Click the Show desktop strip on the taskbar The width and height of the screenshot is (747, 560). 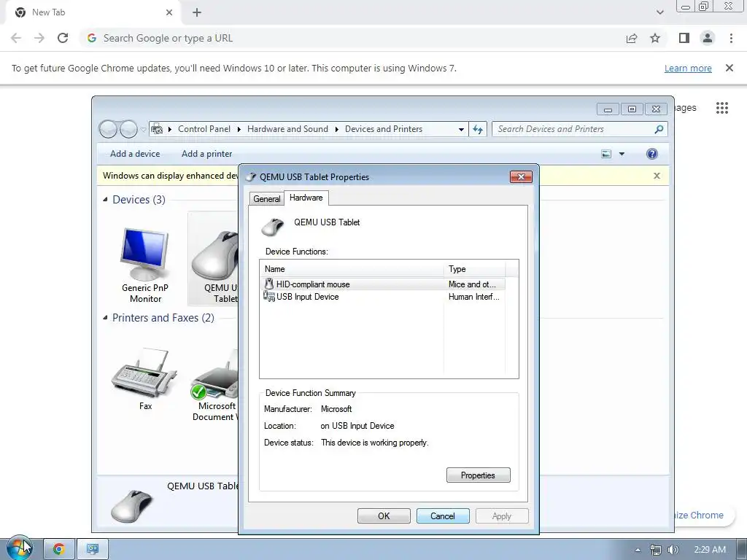(x=742, y=549)
